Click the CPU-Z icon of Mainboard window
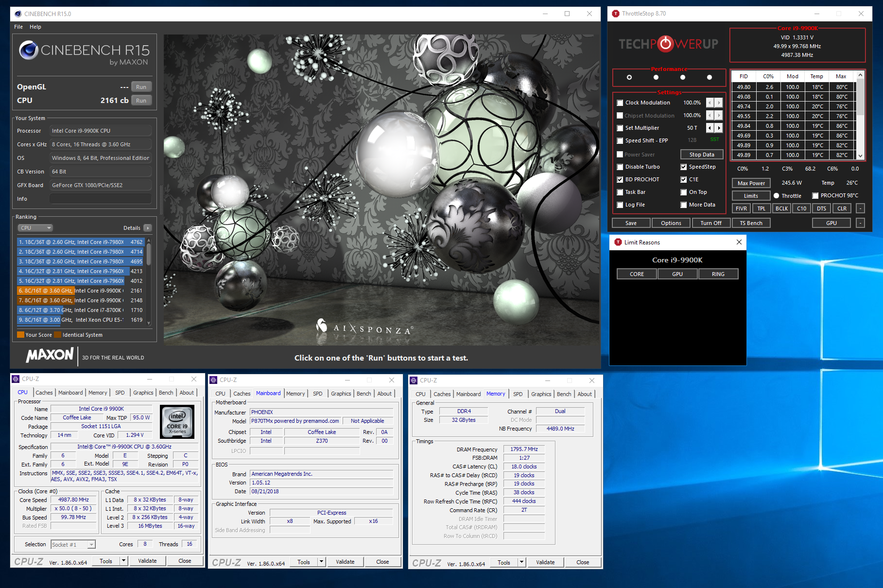 [213, 380]
